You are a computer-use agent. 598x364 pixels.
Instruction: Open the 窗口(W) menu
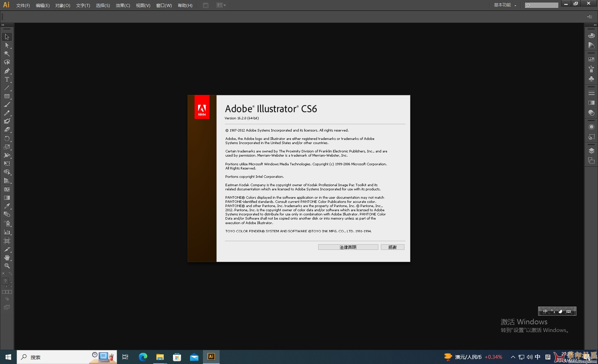click(x=164, y=6)
